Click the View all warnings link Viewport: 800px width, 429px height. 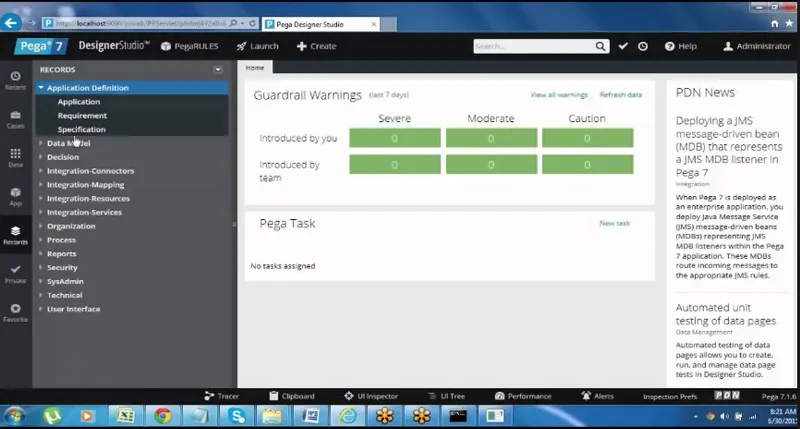point(559,95)
